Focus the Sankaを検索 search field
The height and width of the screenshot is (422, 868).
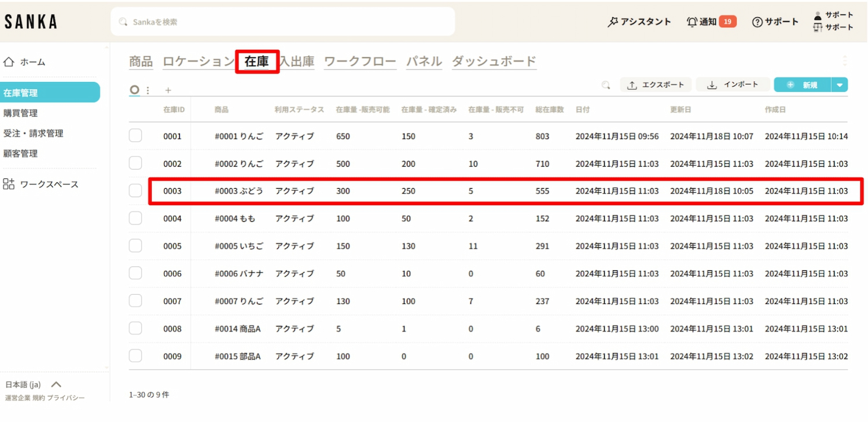click(x=282, y=22)
